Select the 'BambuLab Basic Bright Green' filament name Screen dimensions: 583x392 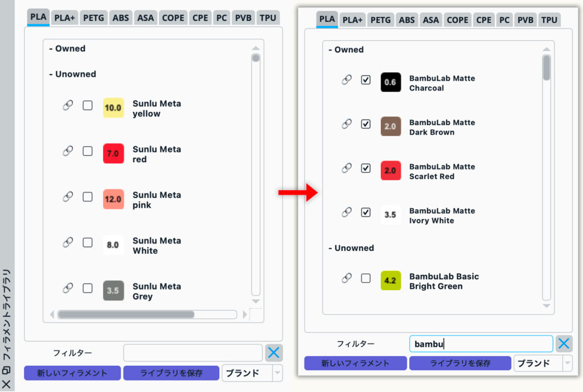(x=444, y=281)
